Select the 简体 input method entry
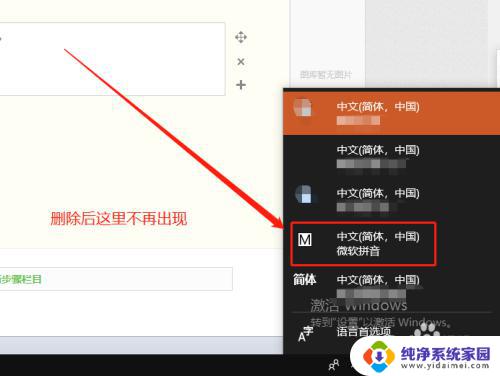This screenshot has height=376, width=500. [391, 287]
